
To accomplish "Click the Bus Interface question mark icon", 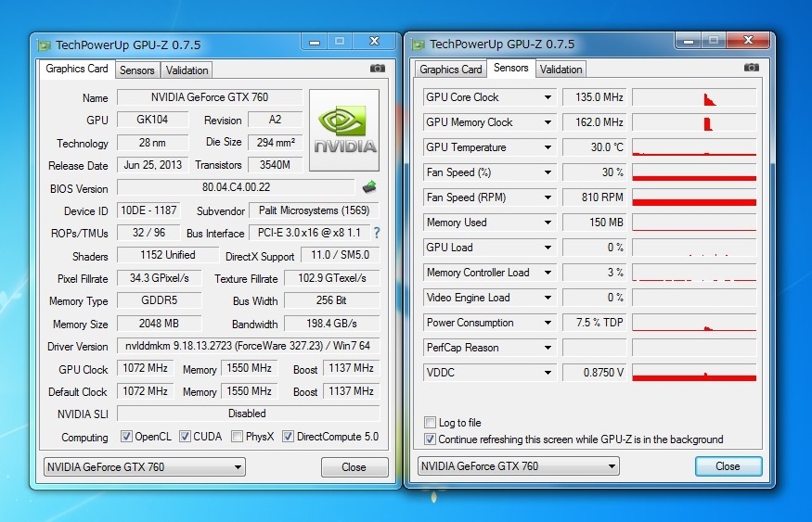I will click(377, 233).
